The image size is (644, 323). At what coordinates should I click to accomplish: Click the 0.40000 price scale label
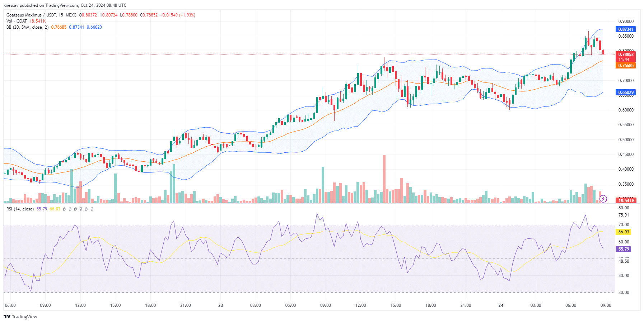(x=626, y=169)
